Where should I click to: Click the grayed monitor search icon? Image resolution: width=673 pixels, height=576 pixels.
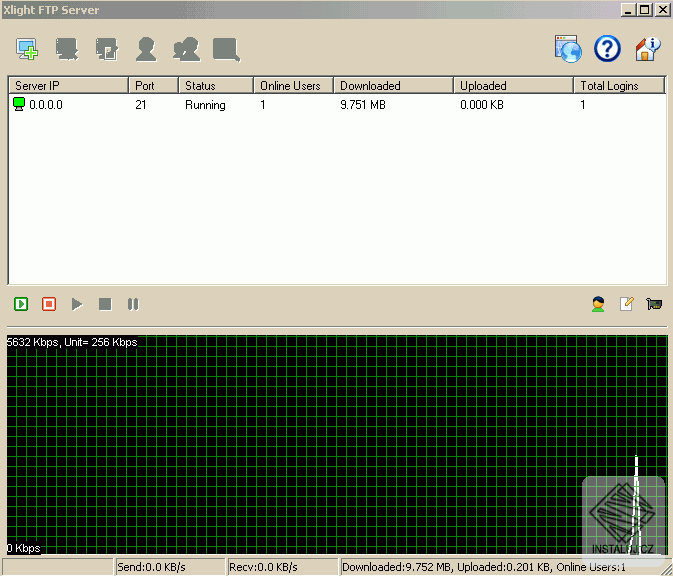pyautogui.click(x=226, y=49)
